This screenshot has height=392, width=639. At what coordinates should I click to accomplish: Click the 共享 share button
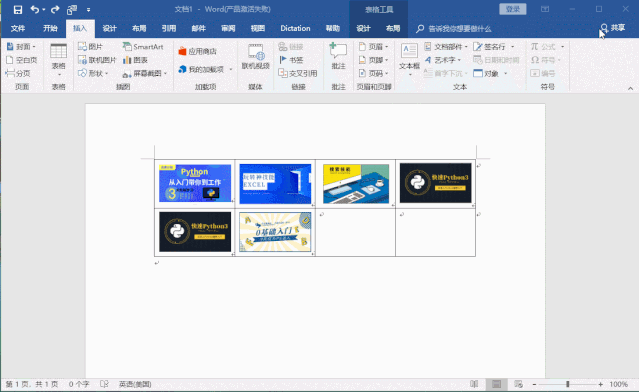613,28
